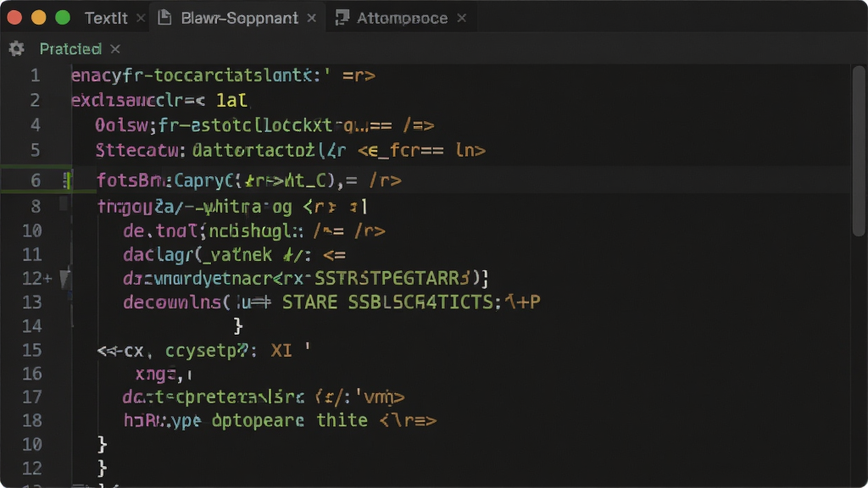Place cursor on STARE SSBLSCR4TICTS text
Screen dimensions: 868x488
(x=387, y=302)
